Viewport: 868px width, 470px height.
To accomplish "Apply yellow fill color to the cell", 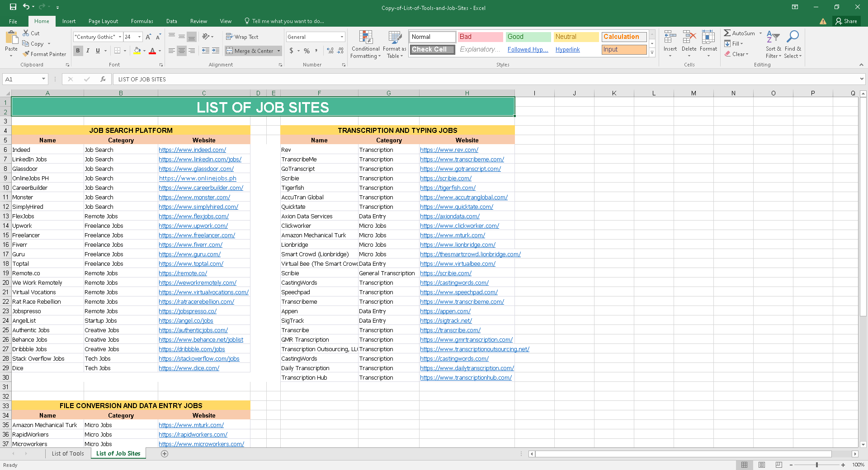I will click(137, 51).
